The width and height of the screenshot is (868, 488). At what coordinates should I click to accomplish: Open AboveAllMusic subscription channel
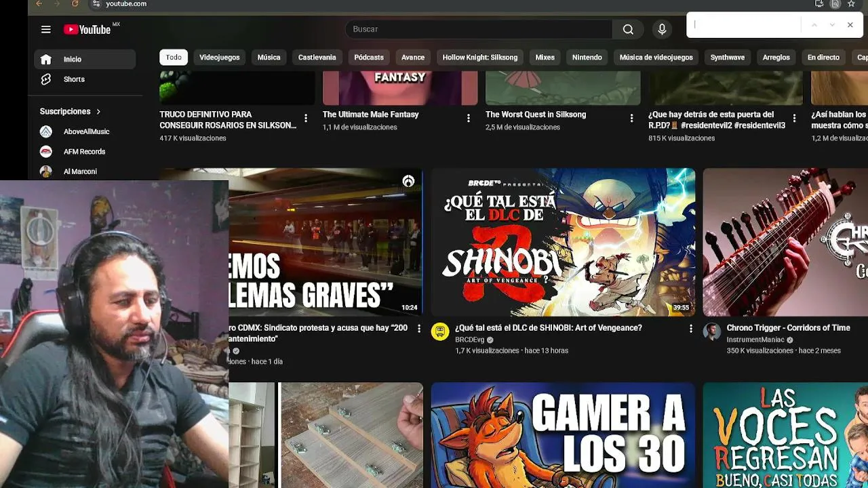point(85,131)
